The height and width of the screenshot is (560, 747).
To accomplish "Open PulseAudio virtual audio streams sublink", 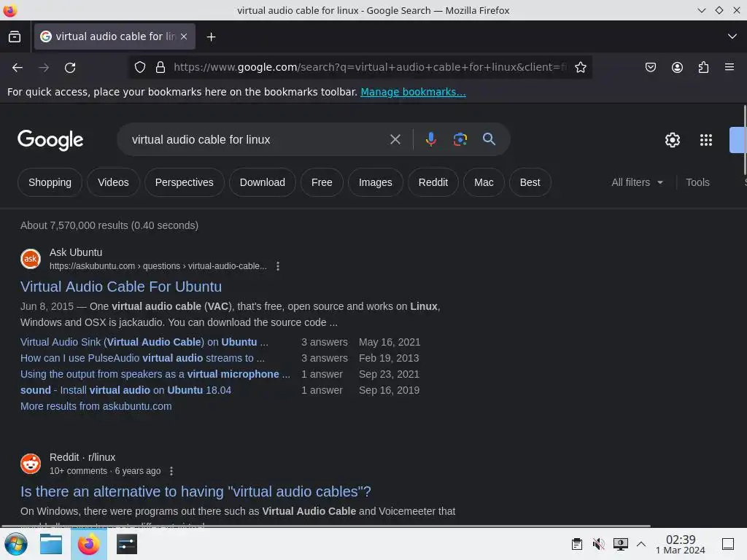I will [x=142, y=358].
